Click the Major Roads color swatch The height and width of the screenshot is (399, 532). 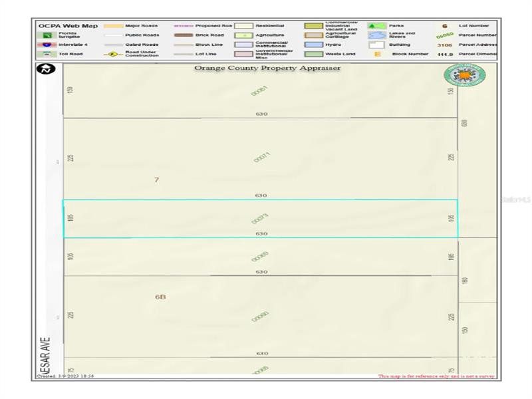click(113, 26)
